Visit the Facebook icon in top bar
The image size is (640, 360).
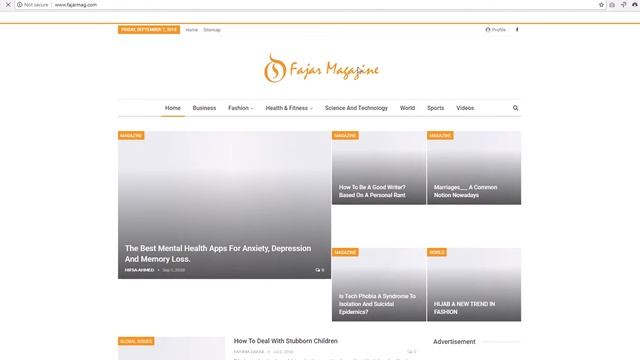(517, 30)
